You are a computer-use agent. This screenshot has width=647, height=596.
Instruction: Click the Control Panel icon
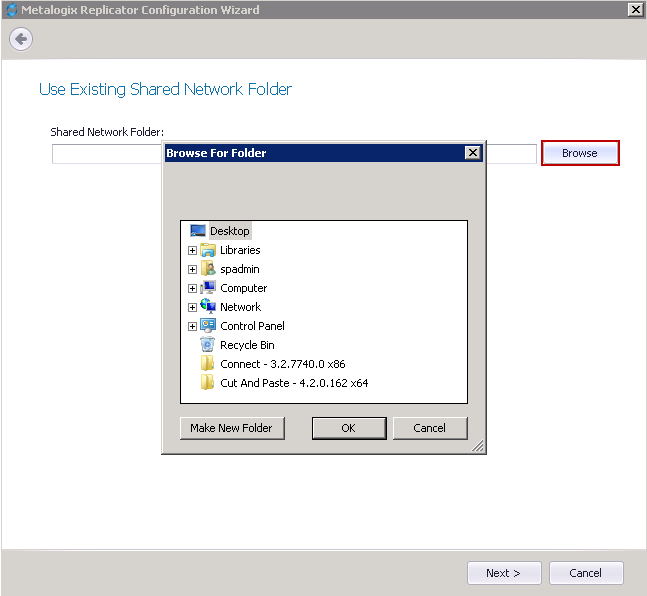208,326
